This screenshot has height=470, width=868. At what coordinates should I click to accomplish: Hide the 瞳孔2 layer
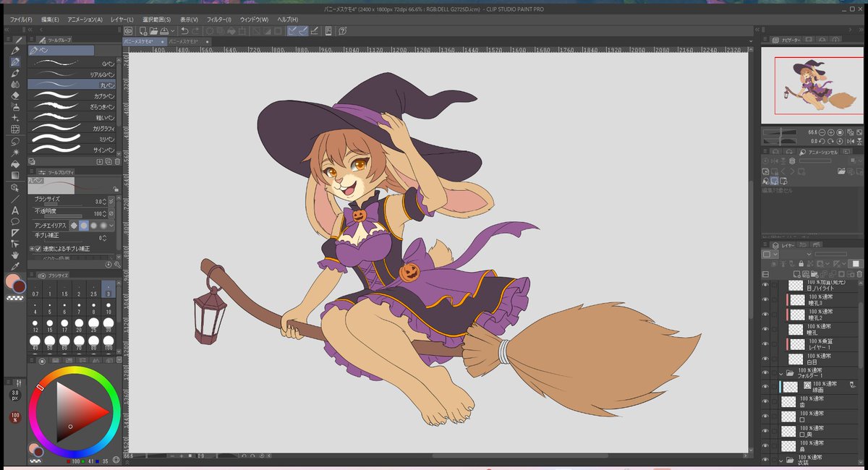[x=765, y=315]
